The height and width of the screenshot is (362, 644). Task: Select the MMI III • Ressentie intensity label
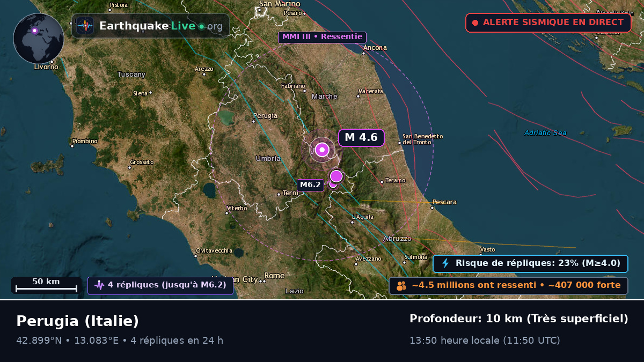[322, 38]
